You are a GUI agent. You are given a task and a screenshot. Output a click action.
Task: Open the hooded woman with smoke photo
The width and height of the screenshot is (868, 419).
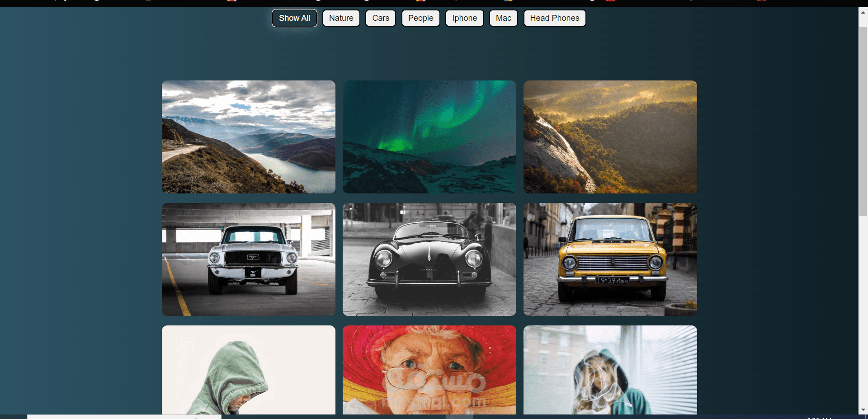610,370
